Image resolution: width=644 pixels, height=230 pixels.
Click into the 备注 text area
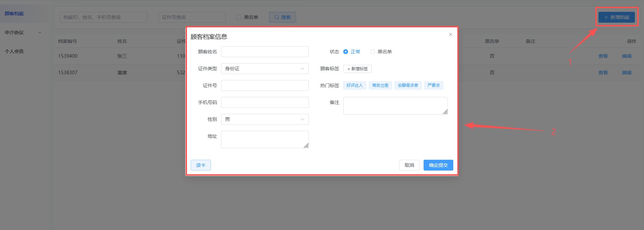tap(396, 106)
